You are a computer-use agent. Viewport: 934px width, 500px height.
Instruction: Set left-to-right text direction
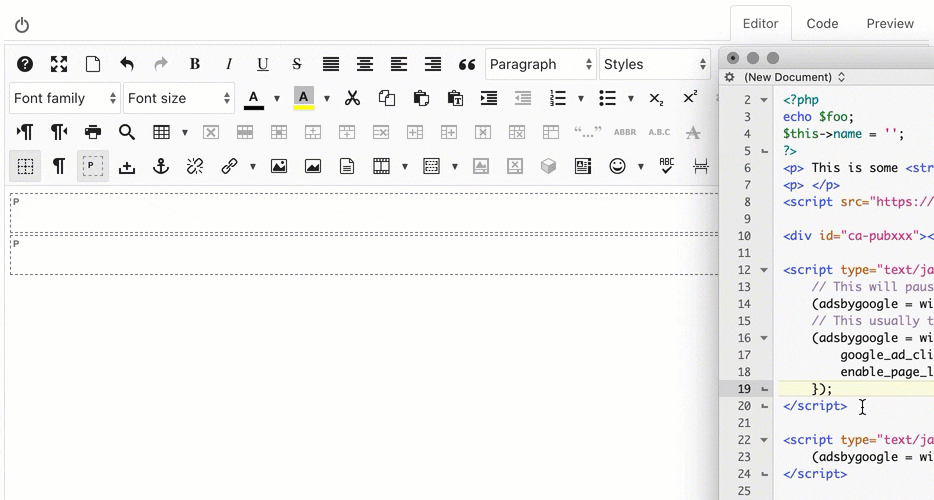25,132
